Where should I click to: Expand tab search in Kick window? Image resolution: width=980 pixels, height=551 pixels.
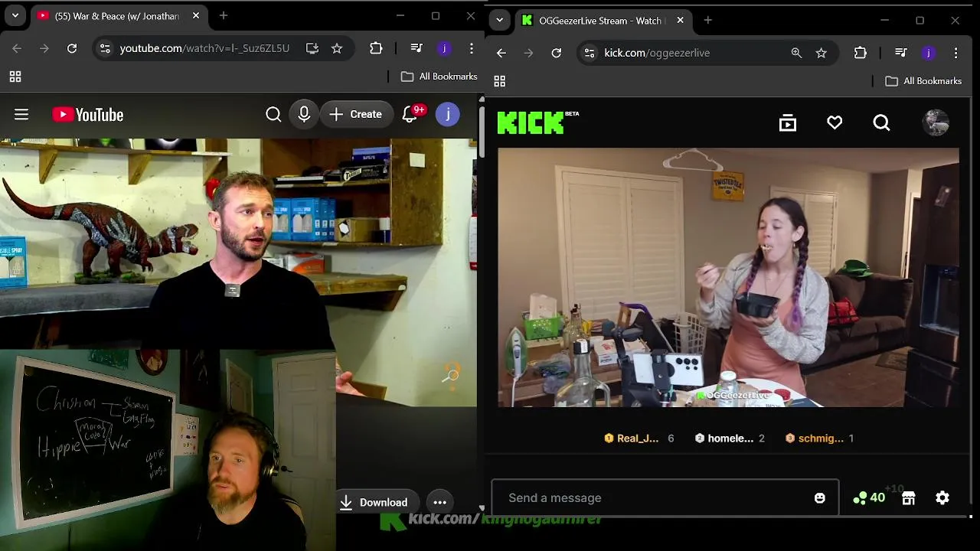[499, 21]
